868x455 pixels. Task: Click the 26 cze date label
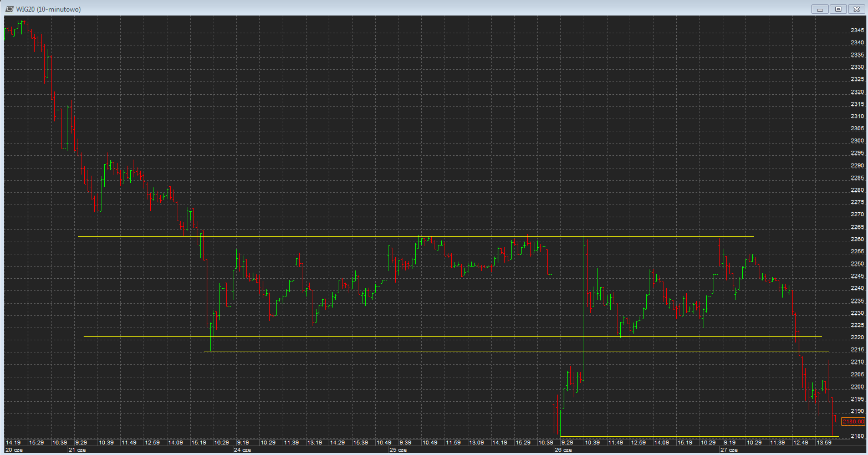point(563,450)
